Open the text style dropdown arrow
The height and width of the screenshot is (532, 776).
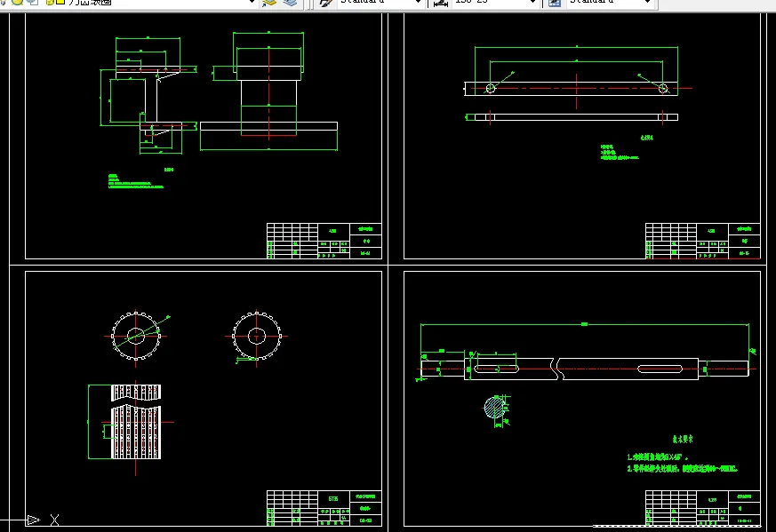tap(418, 3)
